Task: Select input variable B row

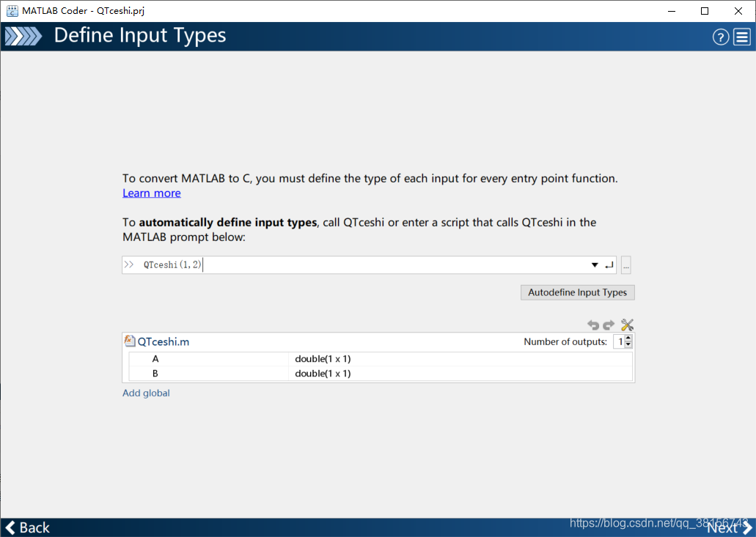Action: [x=381, y=374]
